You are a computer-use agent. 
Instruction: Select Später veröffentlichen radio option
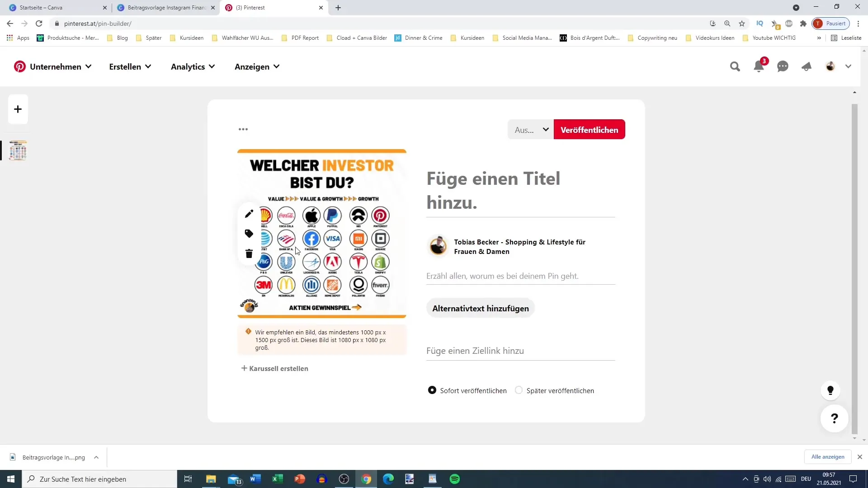(x=519, y=390)
